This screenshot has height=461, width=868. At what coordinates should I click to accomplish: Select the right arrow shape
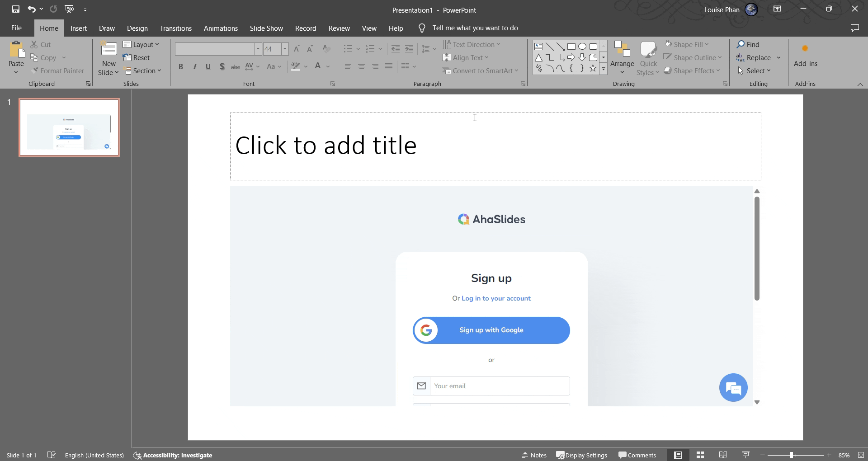coord(571,57)
